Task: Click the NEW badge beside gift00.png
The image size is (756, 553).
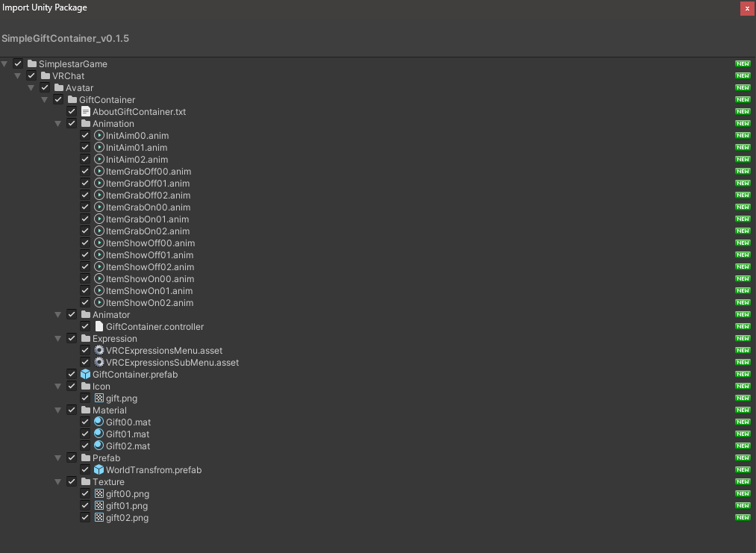Action: [743, 494]
